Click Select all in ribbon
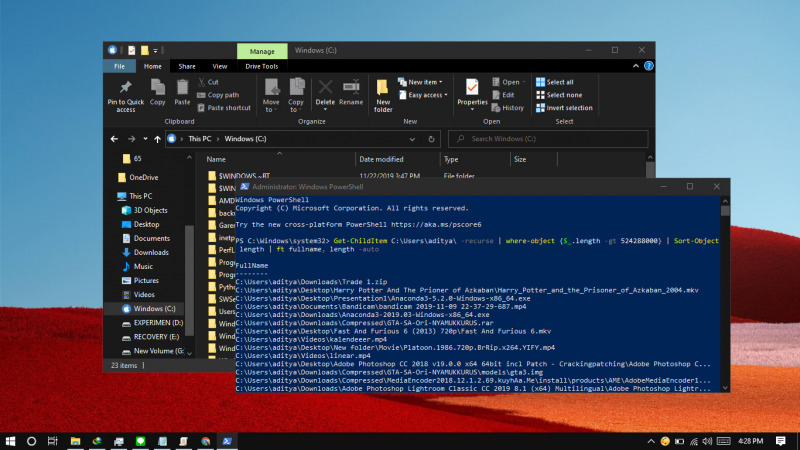Viewport: 800px width, 450px height. (555, 82)
